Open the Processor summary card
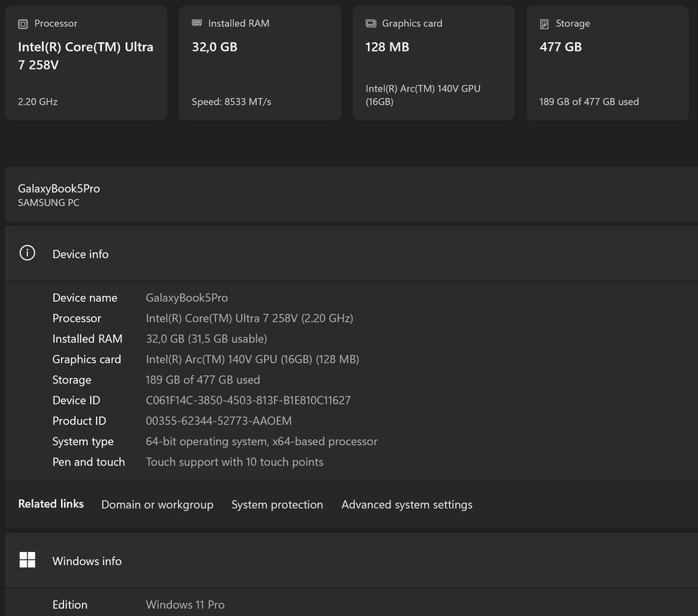Screen dimensions: 698x616 [87, 63]
